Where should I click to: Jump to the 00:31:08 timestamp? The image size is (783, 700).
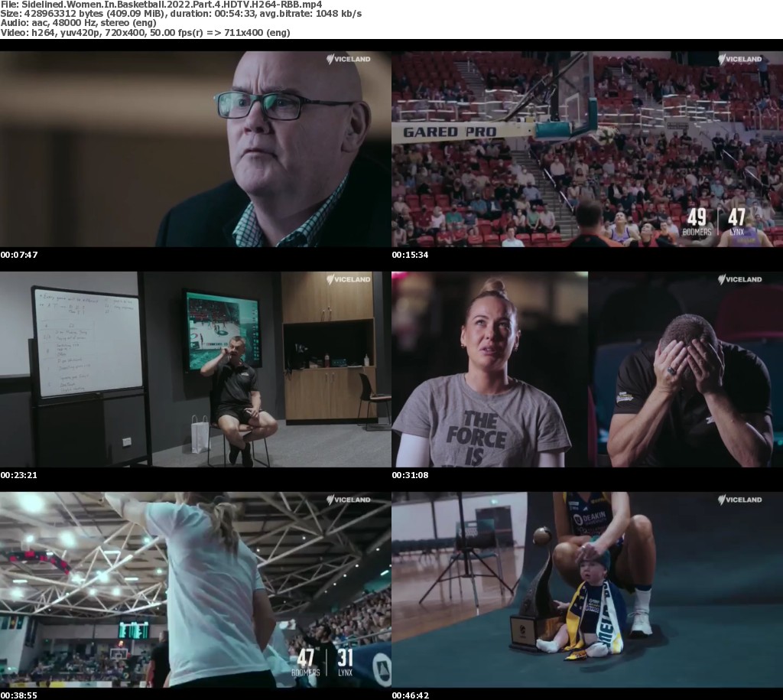411,475
